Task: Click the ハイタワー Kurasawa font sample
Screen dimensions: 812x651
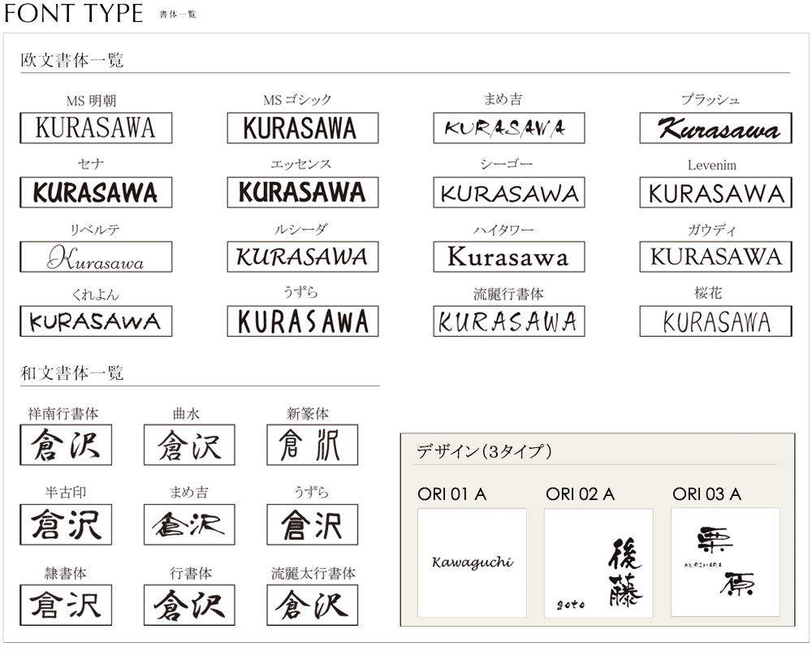Action: tap(509, 257)
